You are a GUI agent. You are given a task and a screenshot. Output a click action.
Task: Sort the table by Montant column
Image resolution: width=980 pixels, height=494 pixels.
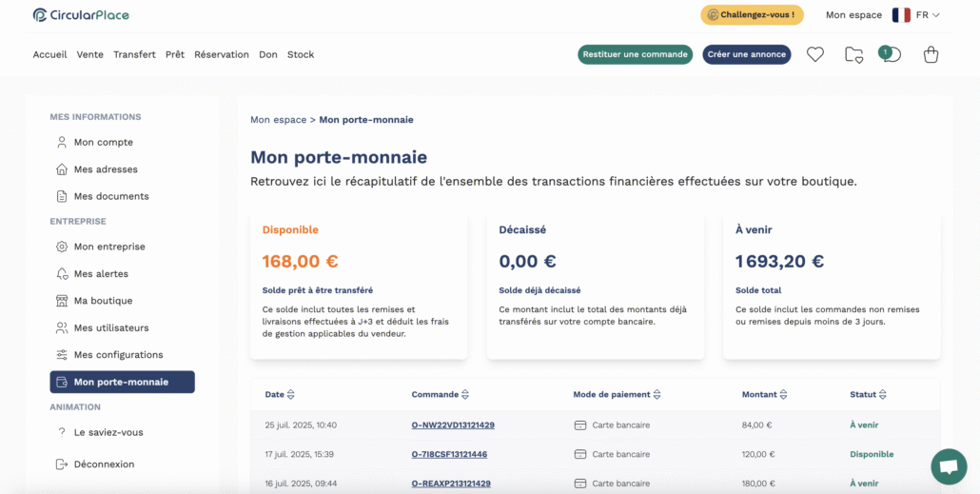[764, 395]
